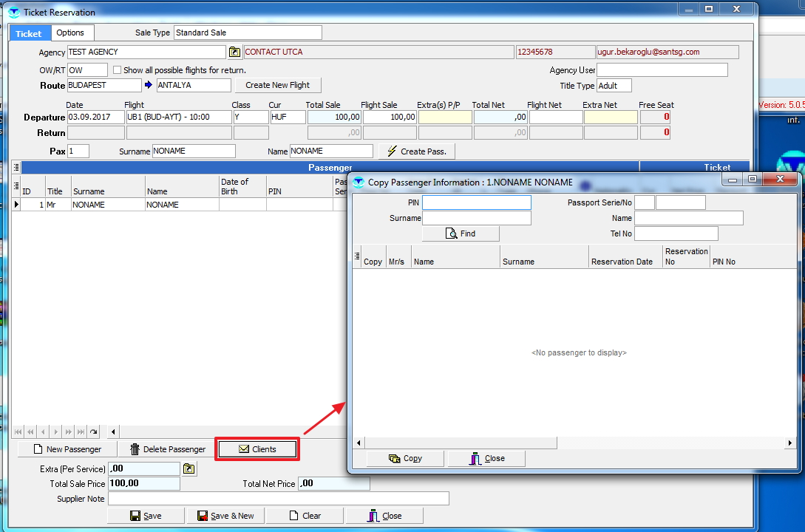Jump to first record in passenger navigator
The image size is (805, 532).
[x=18, y=432]
